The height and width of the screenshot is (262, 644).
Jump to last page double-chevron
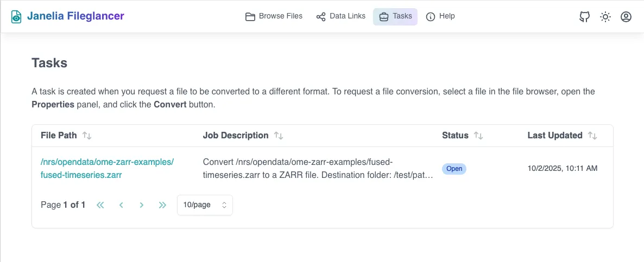click(162, 205)
